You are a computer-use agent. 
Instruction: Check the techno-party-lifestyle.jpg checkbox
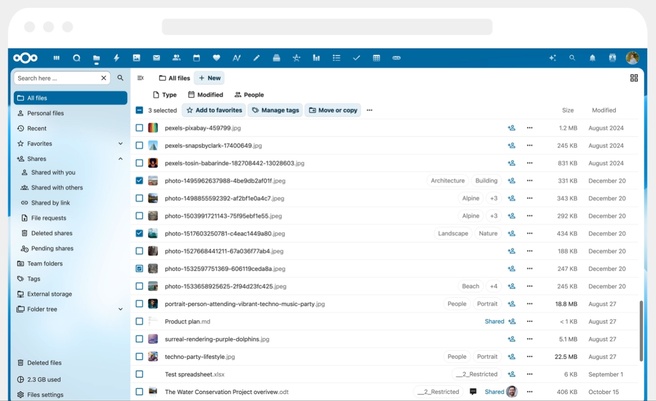point(139,357)
